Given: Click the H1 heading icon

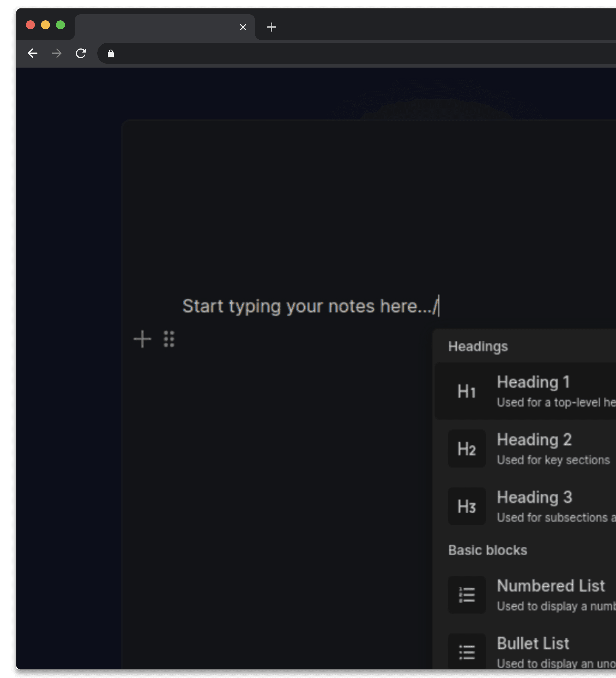Looking at the screenshot, I should 466,391.
